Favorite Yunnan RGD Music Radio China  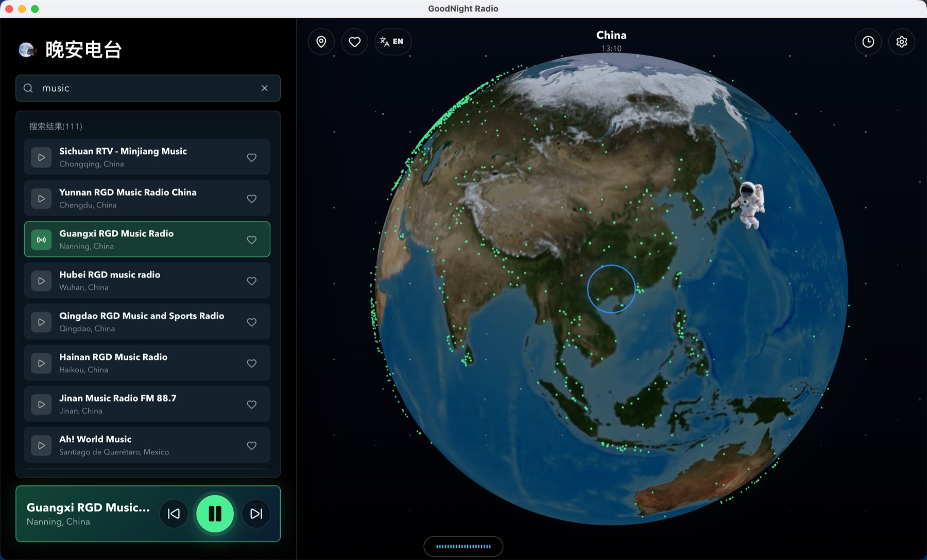coord(252,199)
